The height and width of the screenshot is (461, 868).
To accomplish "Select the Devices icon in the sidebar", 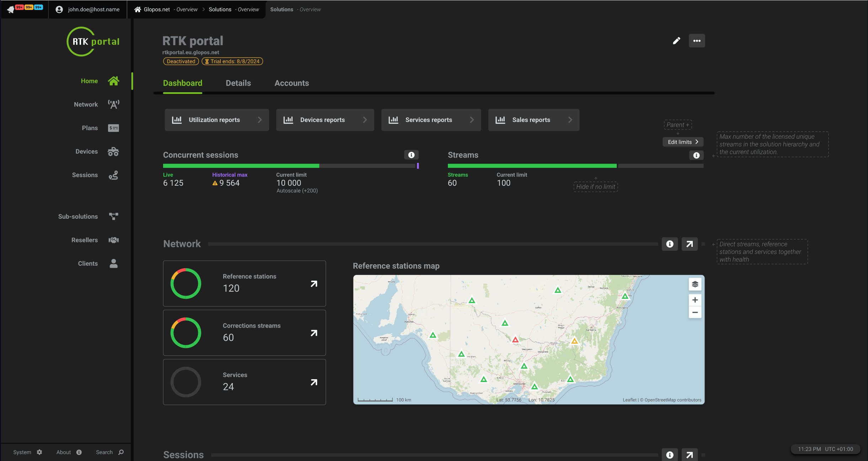I will click(113, 151).
